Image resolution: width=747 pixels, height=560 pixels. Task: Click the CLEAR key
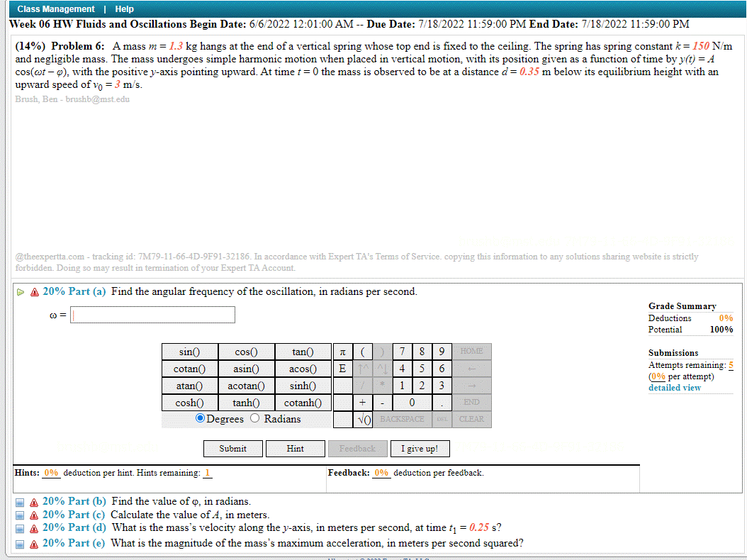[471, 420]
